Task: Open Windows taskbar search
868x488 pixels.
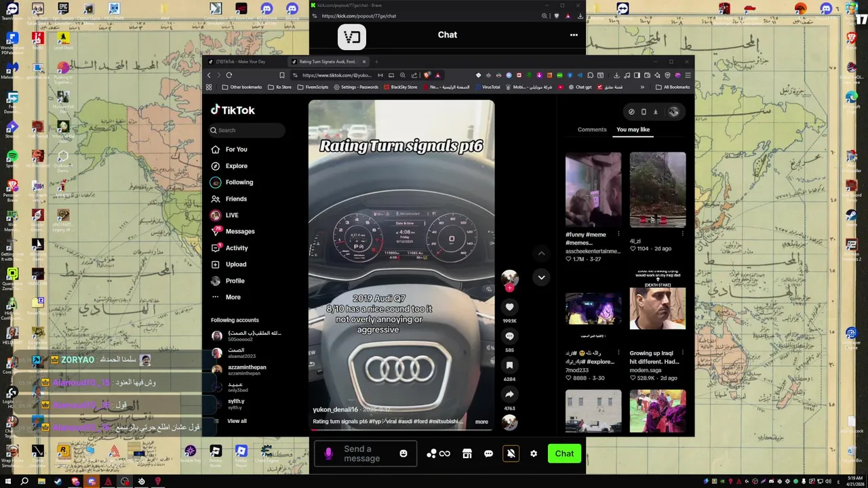Action: click(x=24, y=481)
